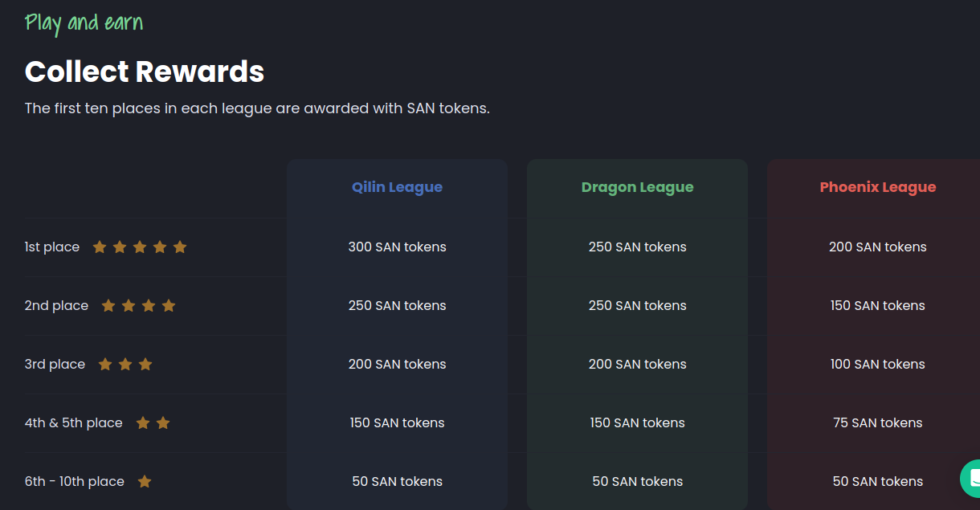Click the 6th - 10th place row label
This screenshot has width=980, height=510.
click(75, 481)
